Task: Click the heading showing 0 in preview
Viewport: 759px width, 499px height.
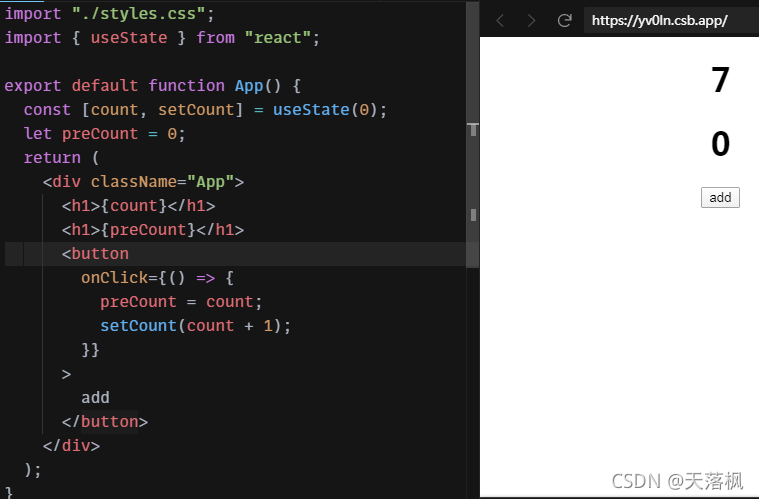Action: (x=720, y=144)
